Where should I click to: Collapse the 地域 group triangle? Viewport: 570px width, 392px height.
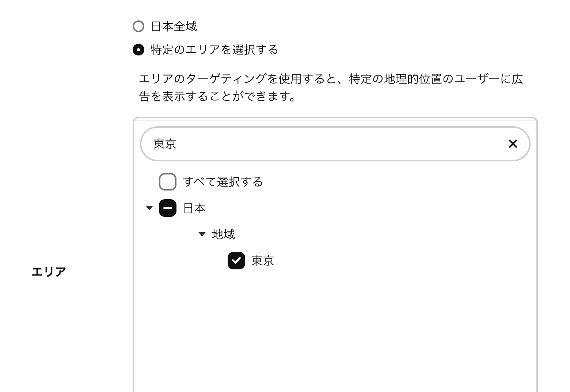coord(202,234)
